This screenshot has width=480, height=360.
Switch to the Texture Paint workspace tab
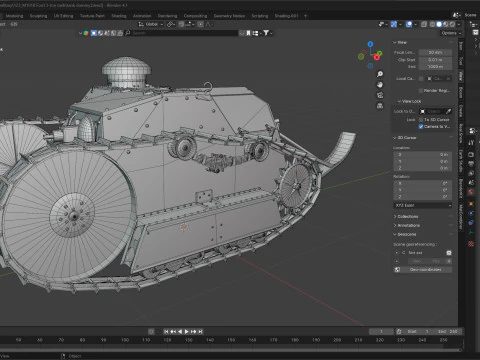[x=92, y=16]
